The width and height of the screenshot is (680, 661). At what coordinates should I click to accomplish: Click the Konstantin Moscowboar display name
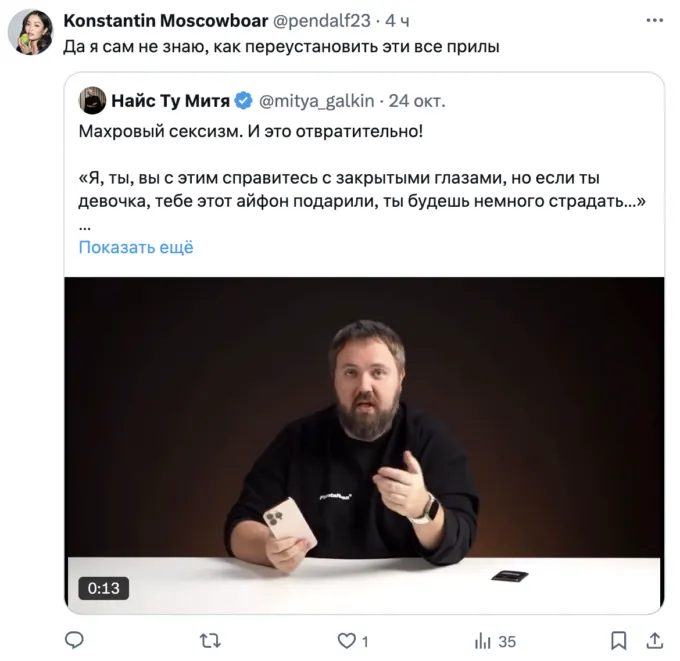pos(166,20)
